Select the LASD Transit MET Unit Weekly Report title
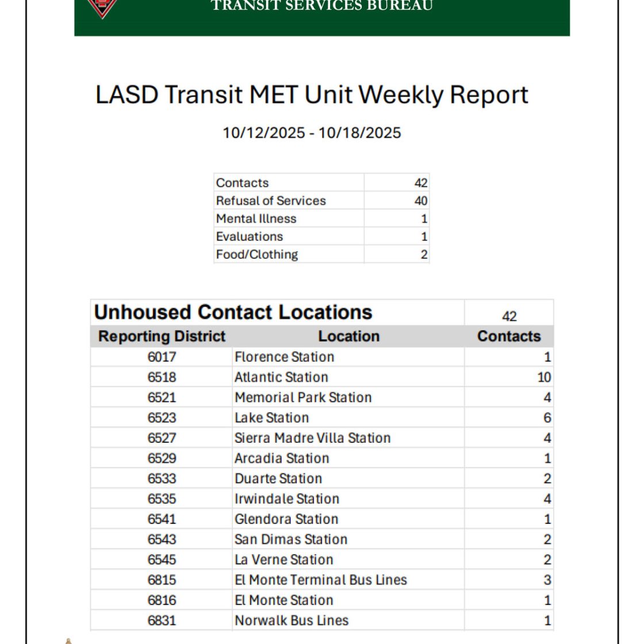Image resolution: width=644 pixels, height=644 pixels. (x=311, y=95)
